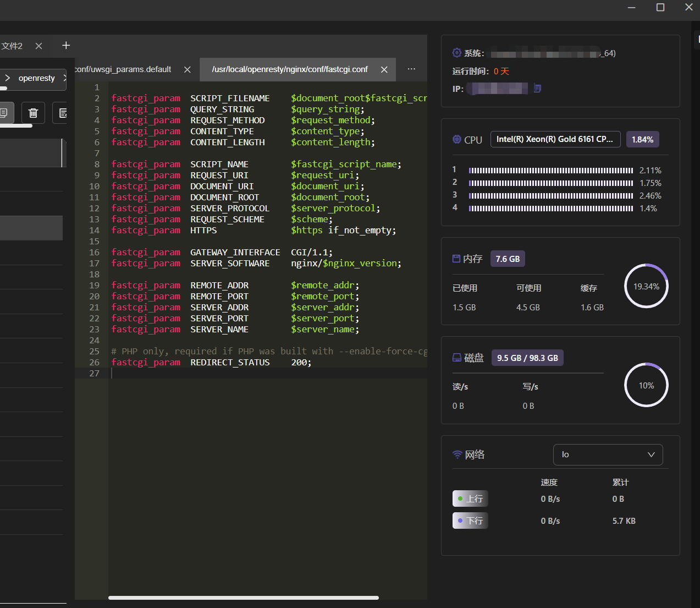
Task: Click the 9.5 GB / 98.3 GB disk badge
Action: pyautogui.click(x=527, y=358)
